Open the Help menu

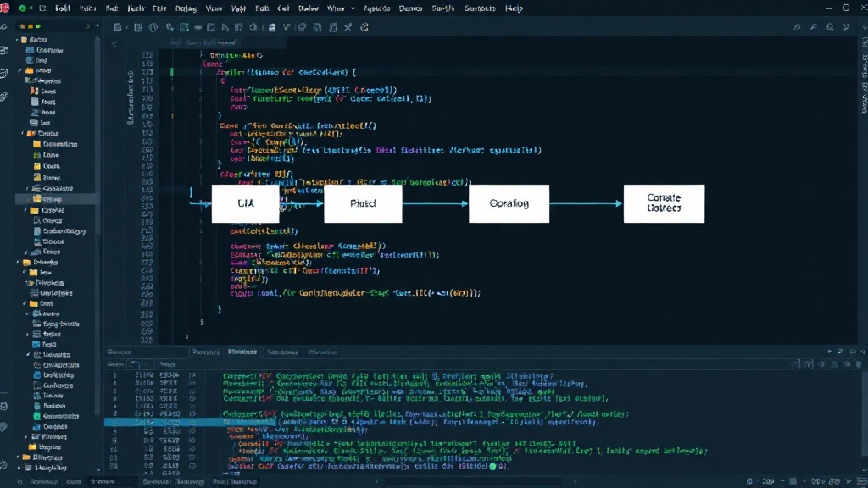pos(514,8)
